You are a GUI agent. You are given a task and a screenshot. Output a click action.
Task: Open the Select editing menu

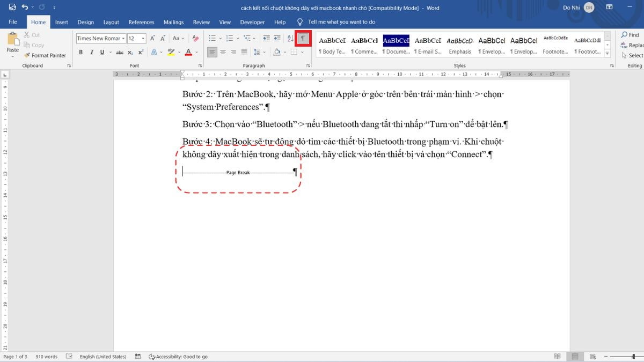[632, 55]
